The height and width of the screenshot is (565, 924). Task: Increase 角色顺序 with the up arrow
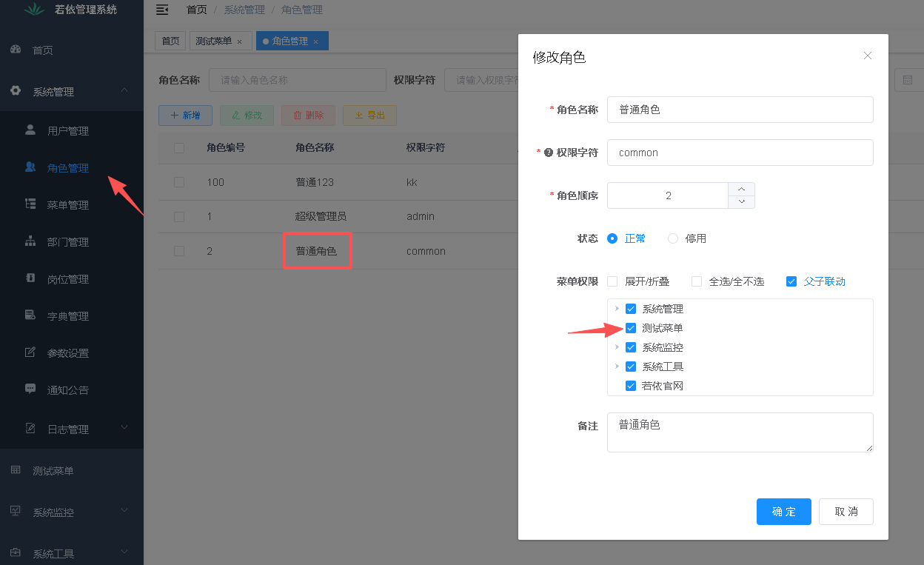(742, 189)
